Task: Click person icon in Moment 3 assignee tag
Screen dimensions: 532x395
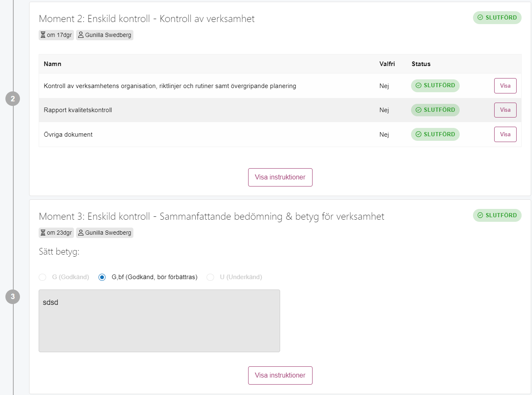Action: (x=81, y=233)
